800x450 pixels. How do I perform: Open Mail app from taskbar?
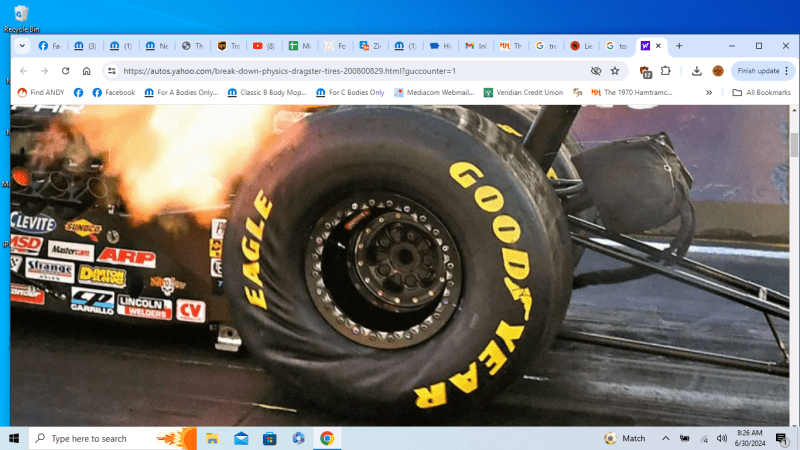point(241,438)
